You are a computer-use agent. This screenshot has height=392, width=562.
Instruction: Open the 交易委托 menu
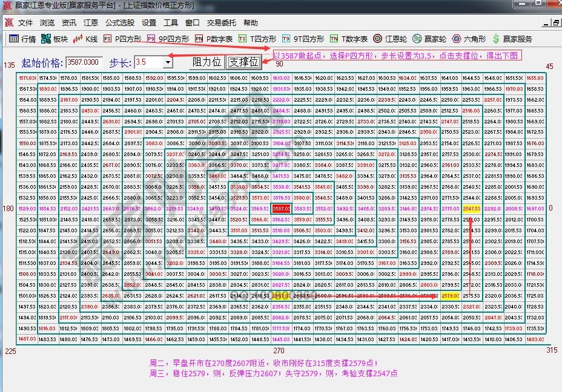click(x=222, y=23)
